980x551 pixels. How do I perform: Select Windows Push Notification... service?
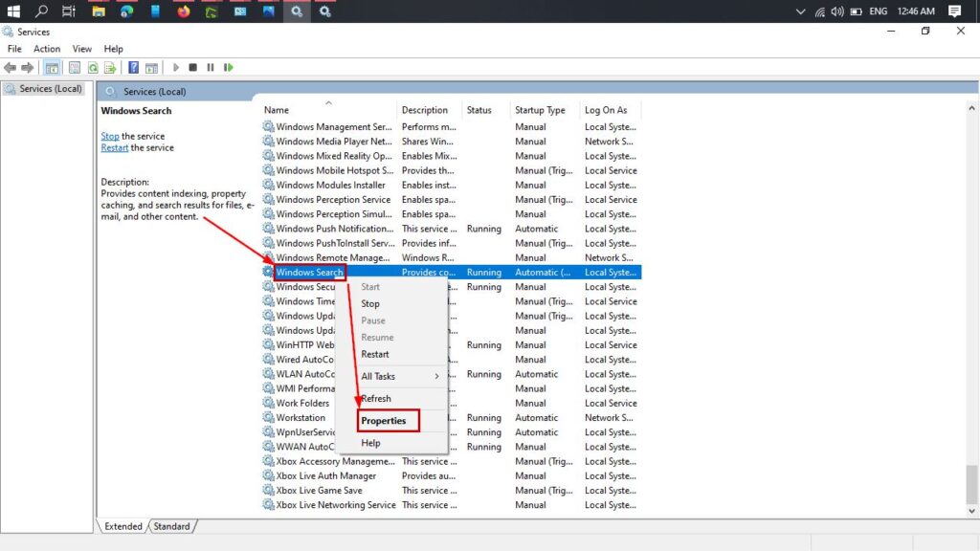coord(452,229)
